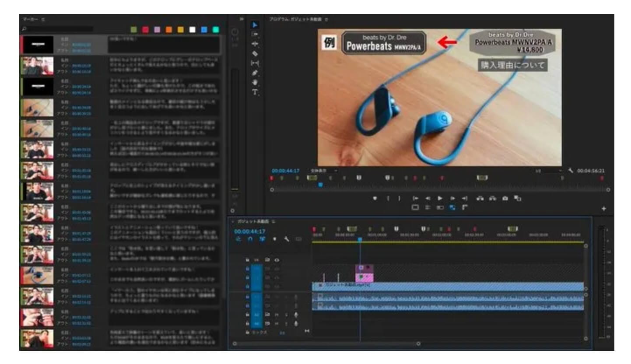Toggle the lock on the Mix track
This screenshot has width=631, height=364.
point(248,332)
